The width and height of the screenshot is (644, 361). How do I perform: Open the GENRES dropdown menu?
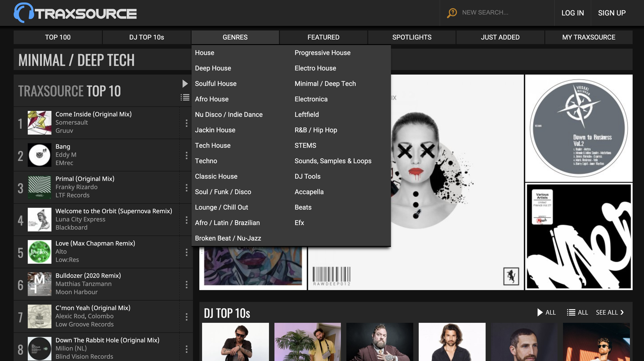235,37
